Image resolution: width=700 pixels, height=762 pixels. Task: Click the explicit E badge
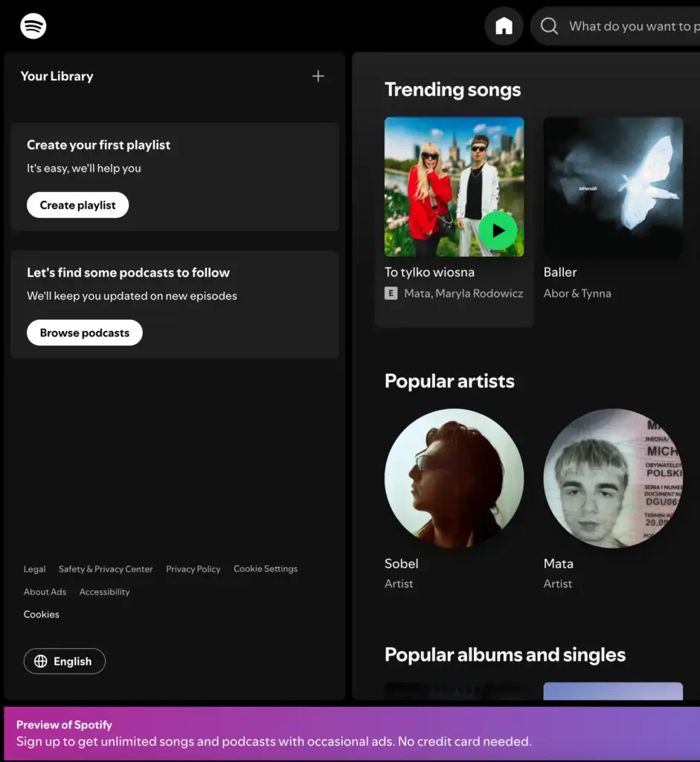391,293
